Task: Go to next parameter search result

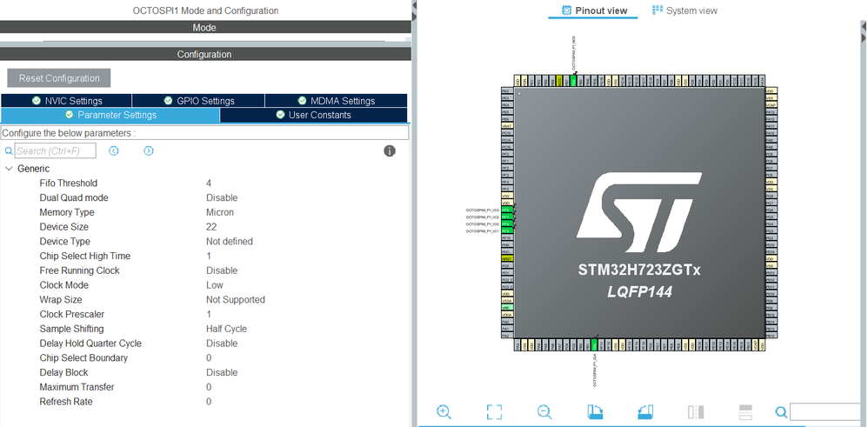Action: 149,150
